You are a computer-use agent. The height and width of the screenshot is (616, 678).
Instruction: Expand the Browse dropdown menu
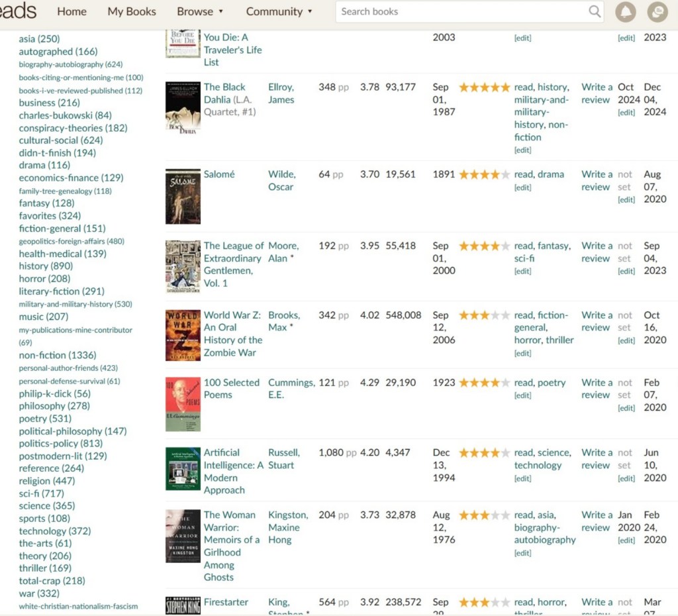pyautogui.click(x=200, y=11)
